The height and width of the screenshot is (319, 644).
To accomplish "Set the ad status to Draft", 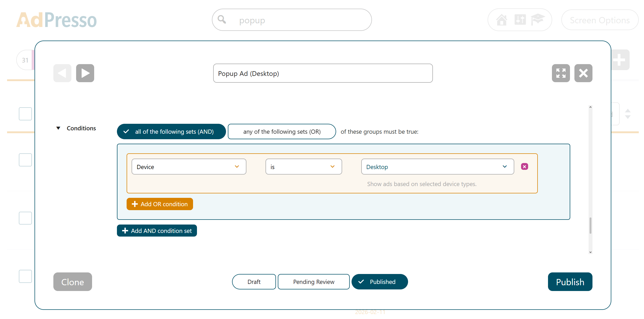I will pyautogui.click(x=254, y=282).
